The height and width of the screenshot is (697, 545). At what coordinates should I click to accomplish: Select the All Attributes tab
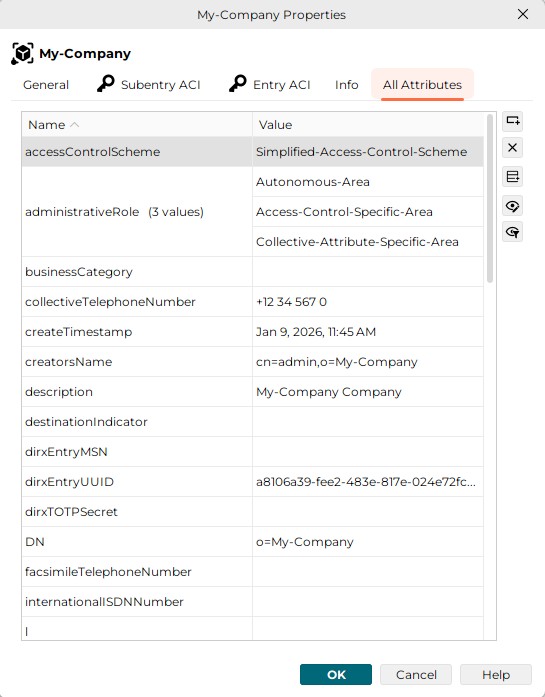coord(422,85)
